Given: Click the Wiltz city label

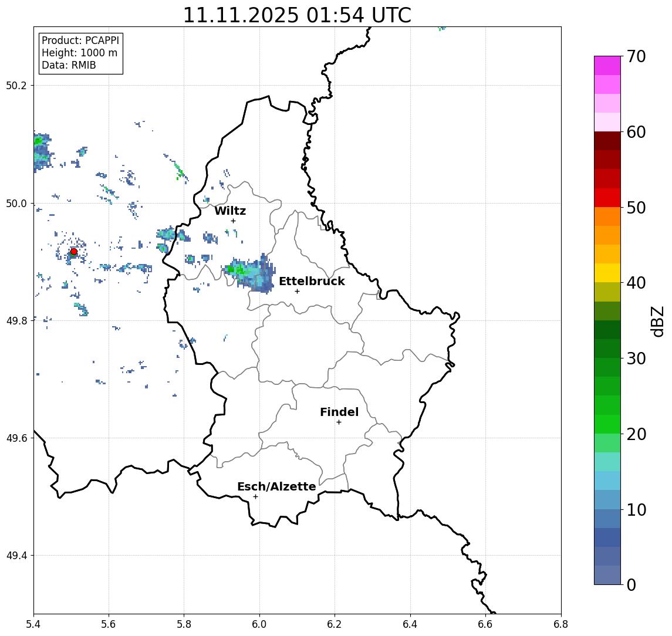Looking at the screenshot, I should [230, 211].
